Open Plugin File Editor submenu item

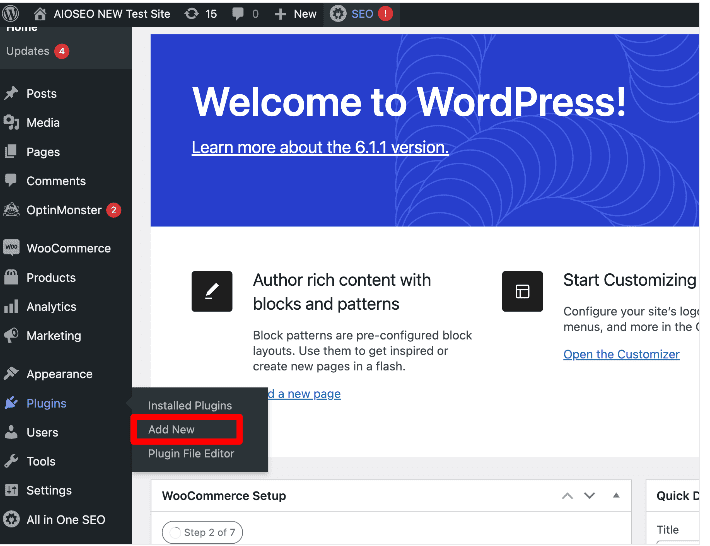(x=190, y=453)
